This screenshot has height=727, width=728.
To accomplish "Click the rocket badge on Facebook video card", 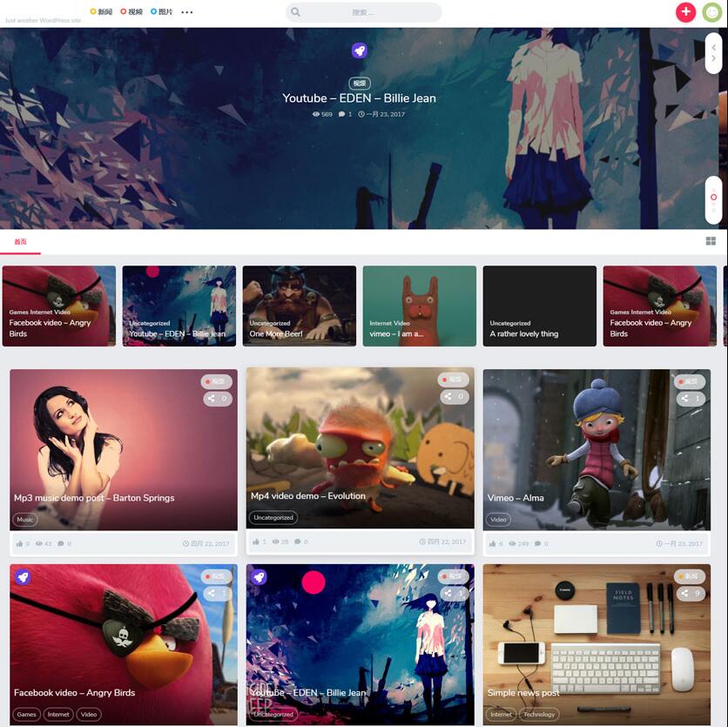I will pyautogui.click(x=23, y=577).
